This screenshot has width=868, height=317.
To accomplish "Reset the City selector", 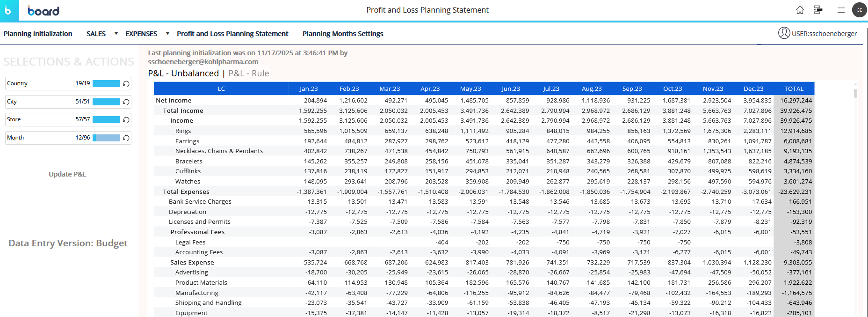I will 126,102.
